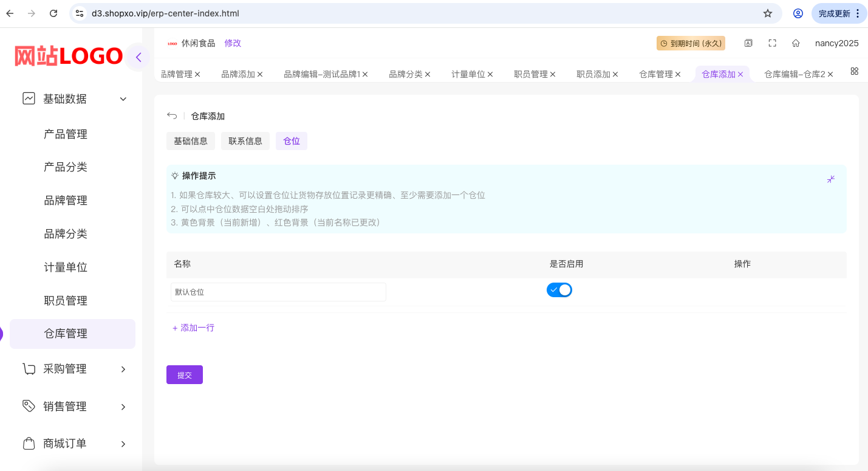Go back in browser history
This screenshot has width=868, height=471.
(x=10, y=13)
